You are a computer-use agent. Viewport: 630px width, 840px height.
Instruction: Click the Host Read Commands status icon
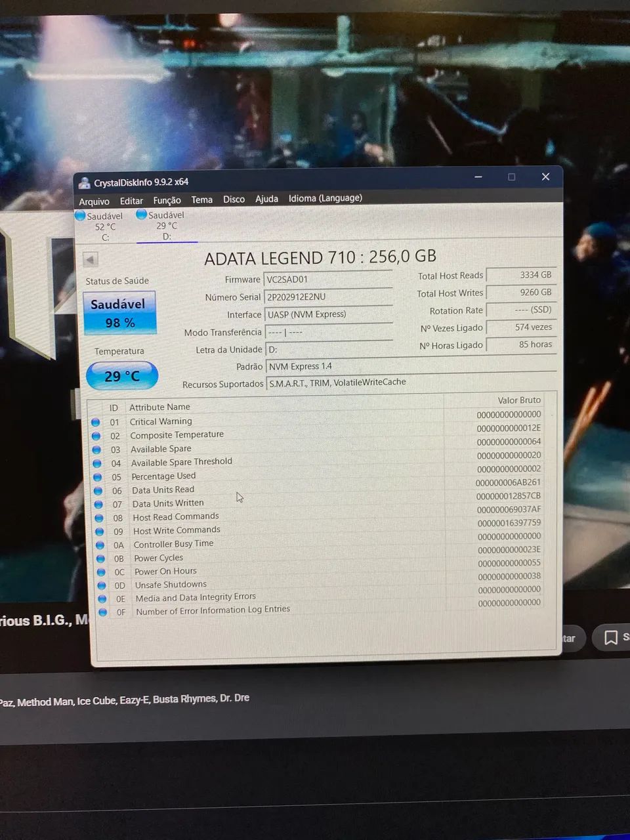100,518
